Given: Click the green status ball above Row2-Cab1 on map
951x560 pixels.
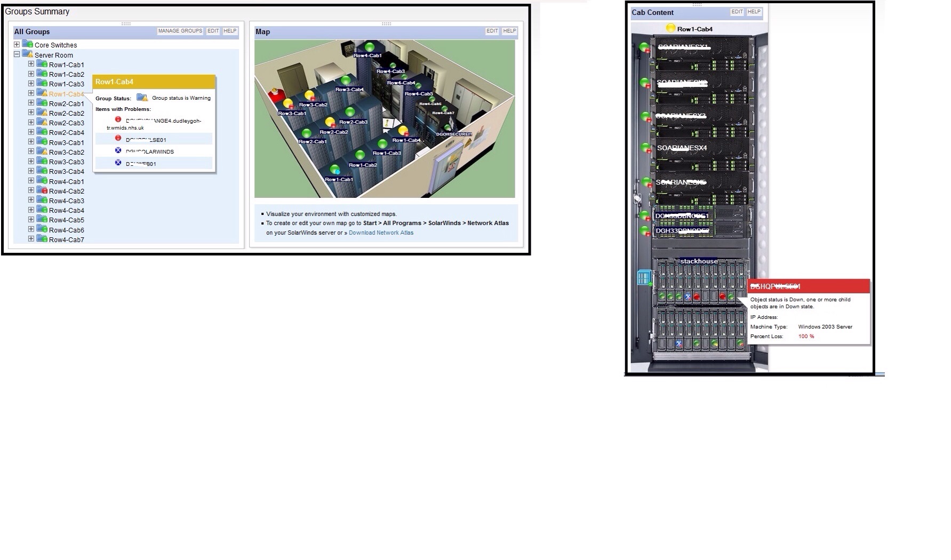Looking at the screenshot, I should 306,133.
